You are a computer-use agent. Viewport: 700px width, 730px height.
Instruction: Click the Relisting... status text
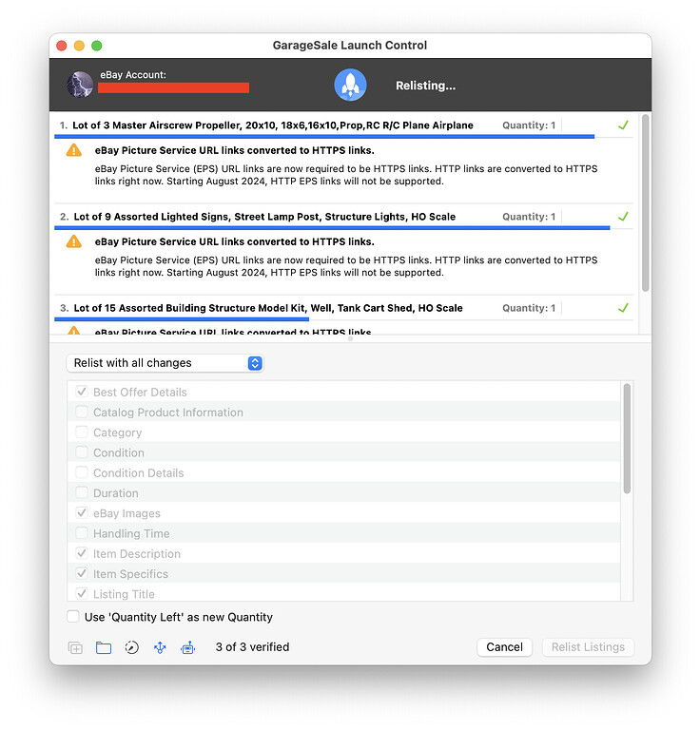pos(426,86)
